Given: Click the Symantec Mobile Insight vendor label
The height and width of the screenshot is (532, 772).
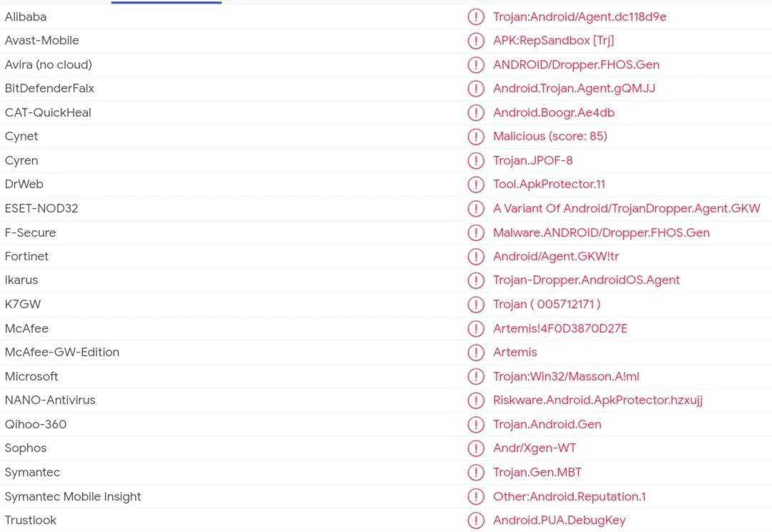Looking at the screenshot, I should [x=73, y=496].
